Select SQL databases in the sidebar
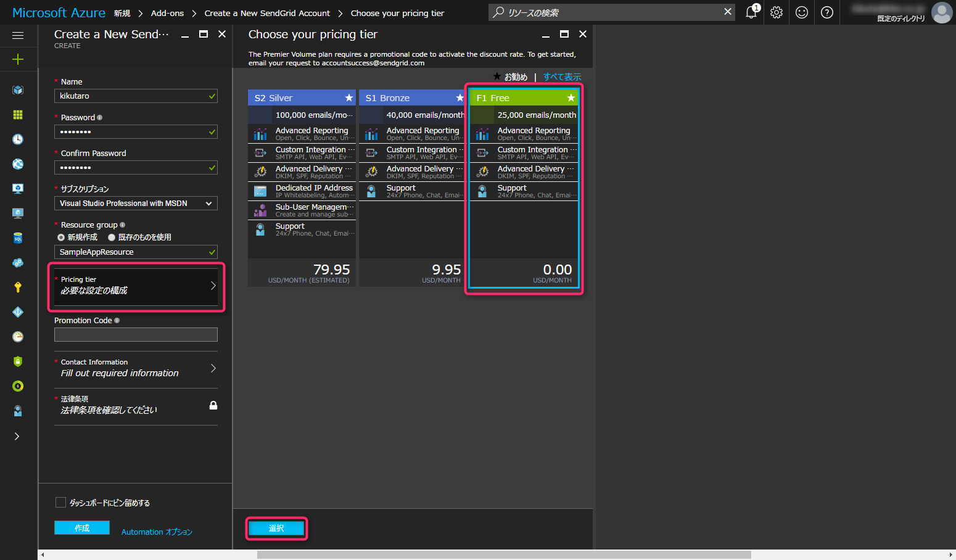Image resolution: width=956 pixels, height=560 pixels. (17, 237)
